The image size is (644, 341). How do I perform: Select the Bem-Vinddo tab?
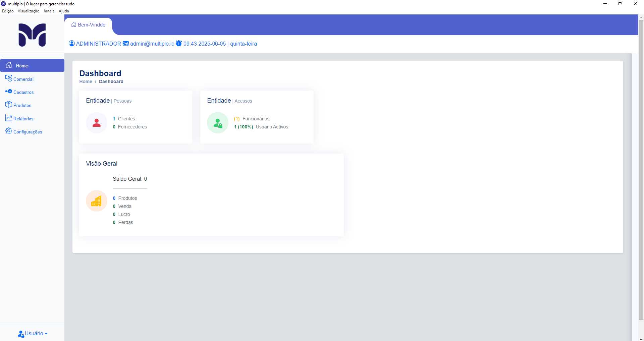89,25
